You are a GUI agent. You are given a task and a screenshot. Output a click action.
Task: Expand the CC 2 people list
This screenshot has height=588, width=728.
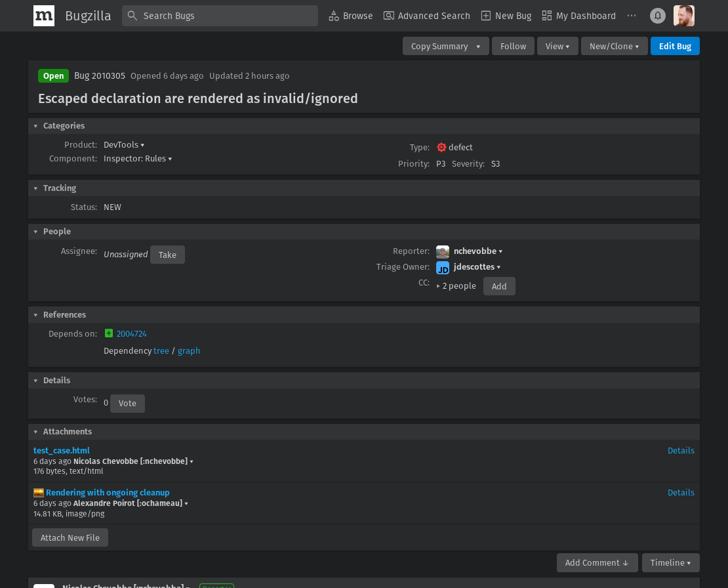coord(439,286)
